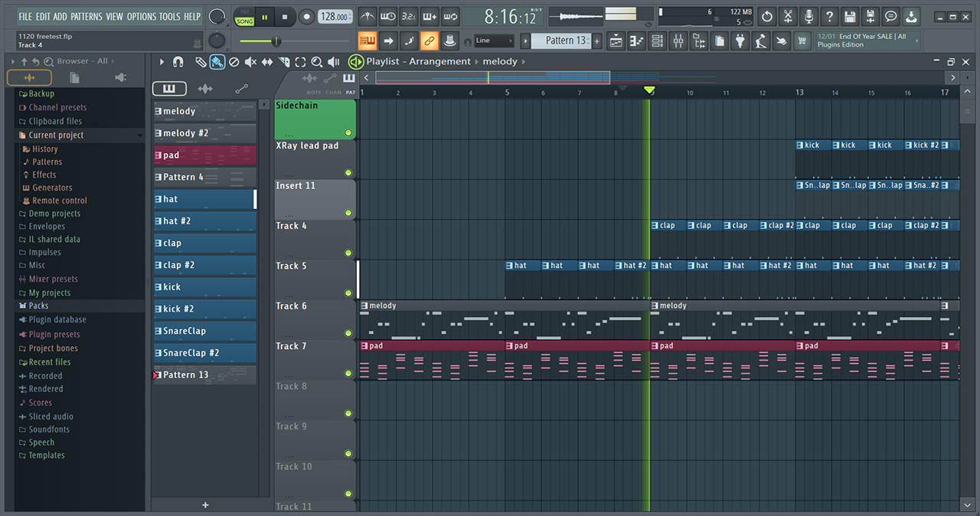Viewport: 980px width, 516px height.
Task: Click the microphone recording icon
Action: 808,16
